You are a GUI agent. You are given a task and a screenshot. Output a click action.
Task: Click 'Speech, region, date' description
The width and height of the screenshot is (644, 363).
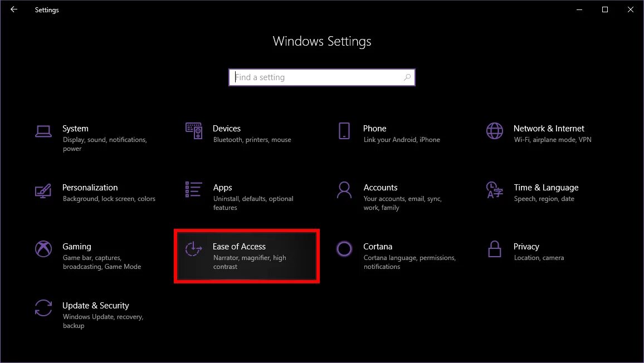pos(544,199)
